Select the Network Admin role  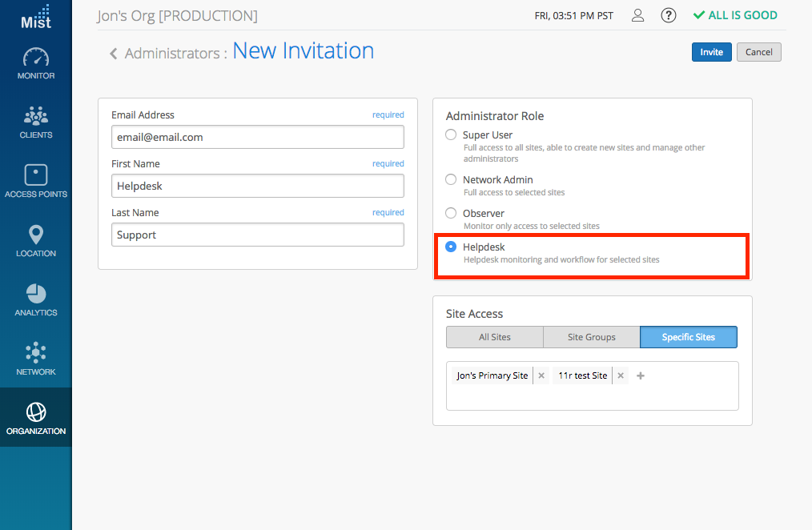tap(452, 180)
